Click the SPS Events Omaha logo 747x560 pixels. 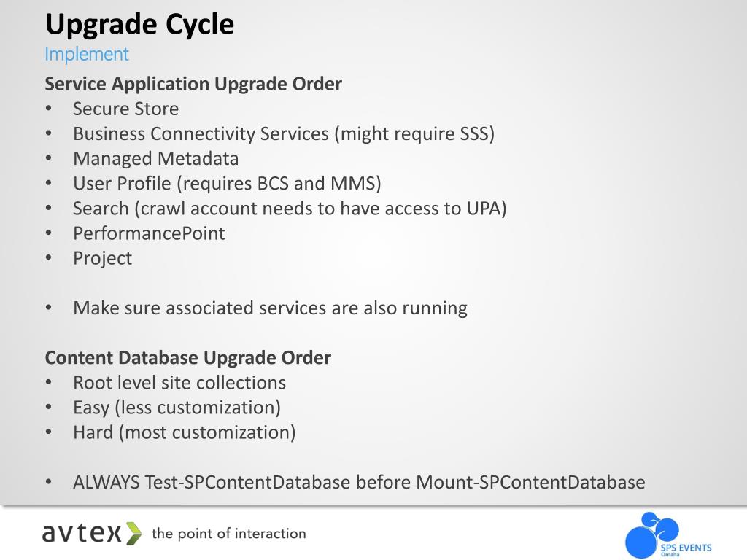(x=668, y=534)
